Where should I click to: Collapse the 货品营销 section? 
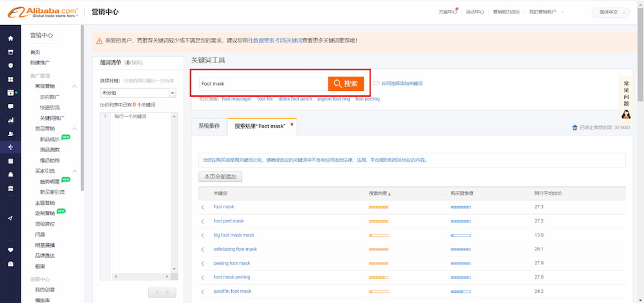(x=74, y=129)
